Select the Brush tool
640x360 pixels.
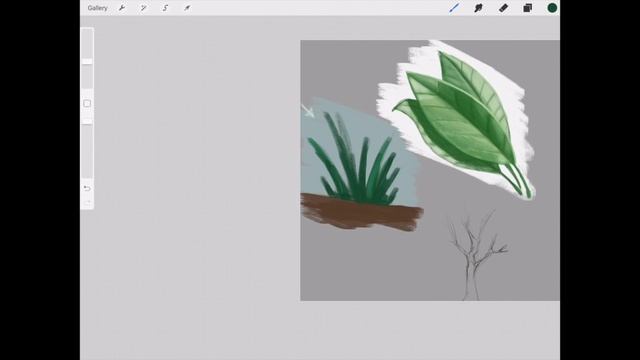pos(454,8)
